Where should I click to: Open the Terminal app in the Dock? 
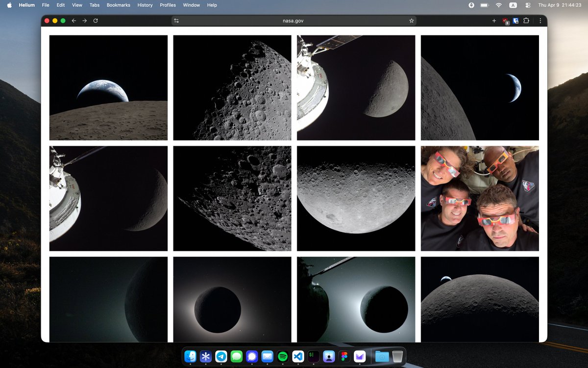314,357
